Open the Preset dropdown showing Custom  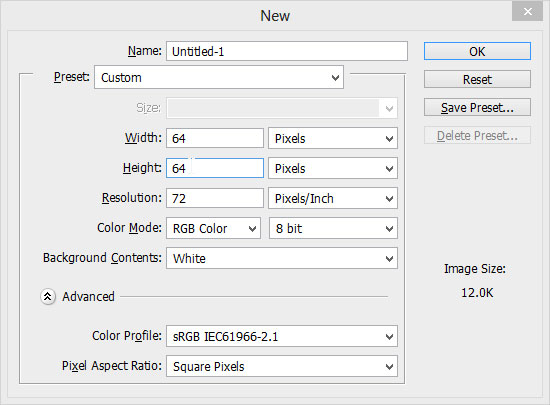[x=219, y=77]
